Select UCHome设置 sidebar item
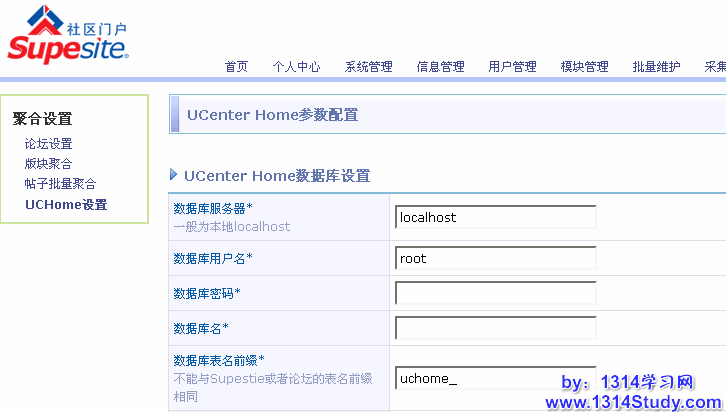This screenshot has width=726, height=412. [66, 205]
